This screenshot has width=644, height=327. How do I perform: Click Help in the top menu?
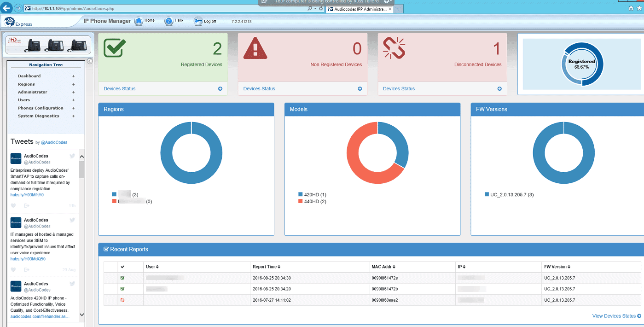179,21
